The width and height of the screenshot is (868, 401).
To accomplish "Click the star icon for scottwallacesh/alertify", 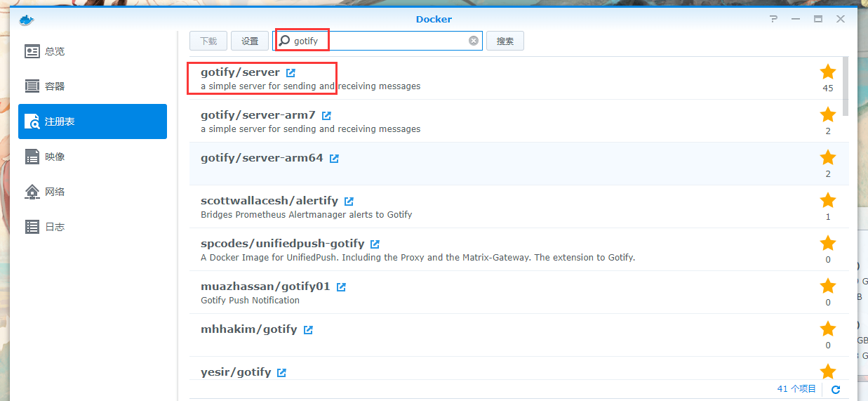I will click(828, 200).
